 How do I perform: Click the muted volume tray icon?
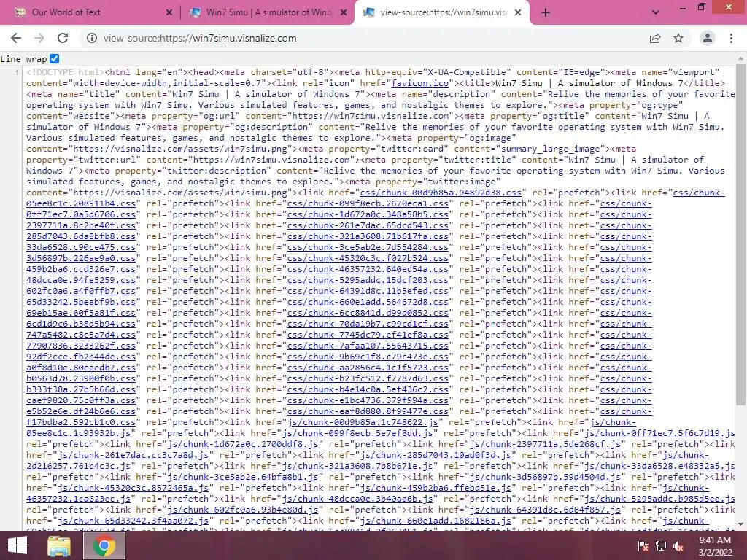678,546
